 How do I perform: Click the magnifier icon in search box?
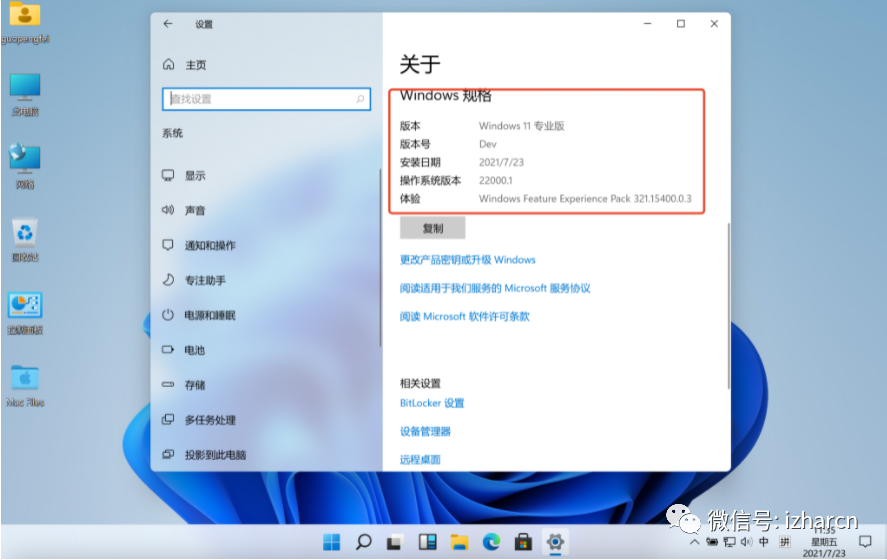pos(360,99)
